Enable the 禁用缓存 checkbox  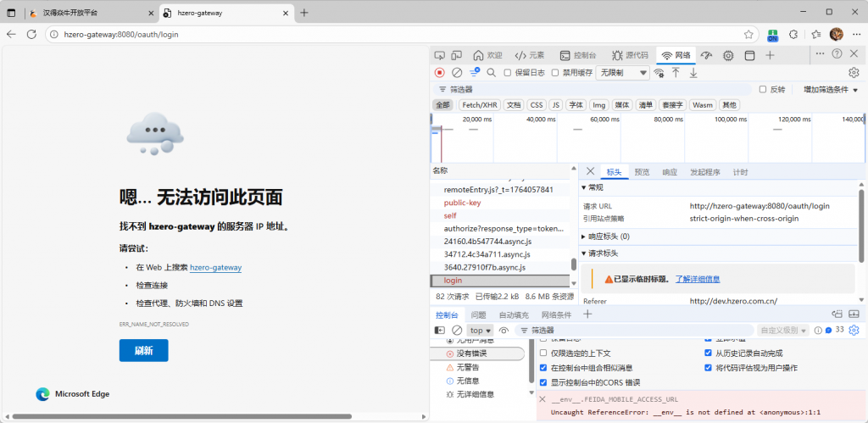[556, 73]
